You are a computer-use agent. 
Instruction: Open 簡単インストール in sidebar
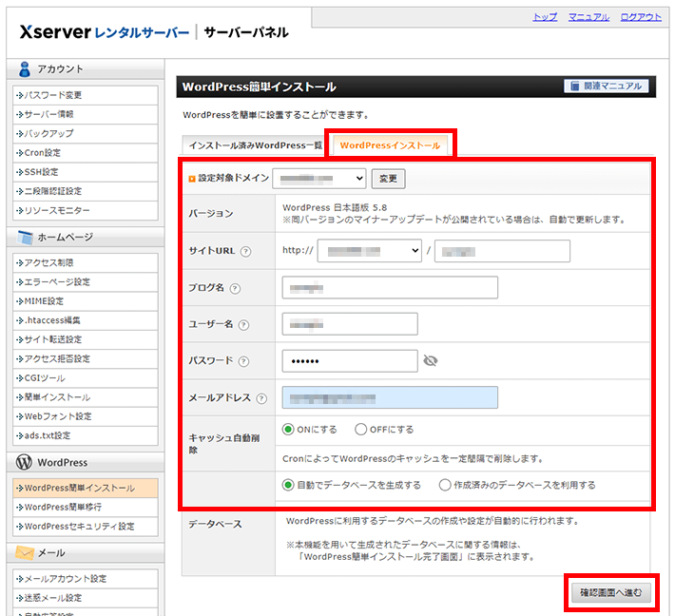coord(86,397)
